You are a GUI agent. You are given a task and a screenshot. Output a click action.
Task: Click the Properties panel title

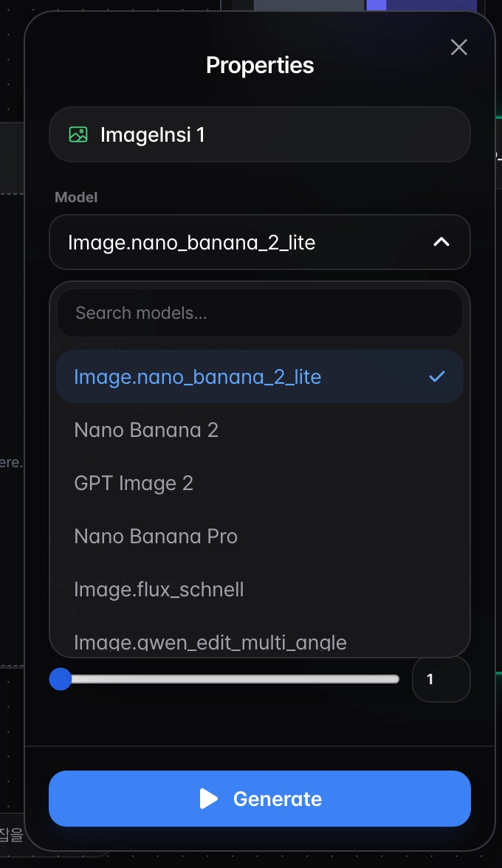[260, 65]
